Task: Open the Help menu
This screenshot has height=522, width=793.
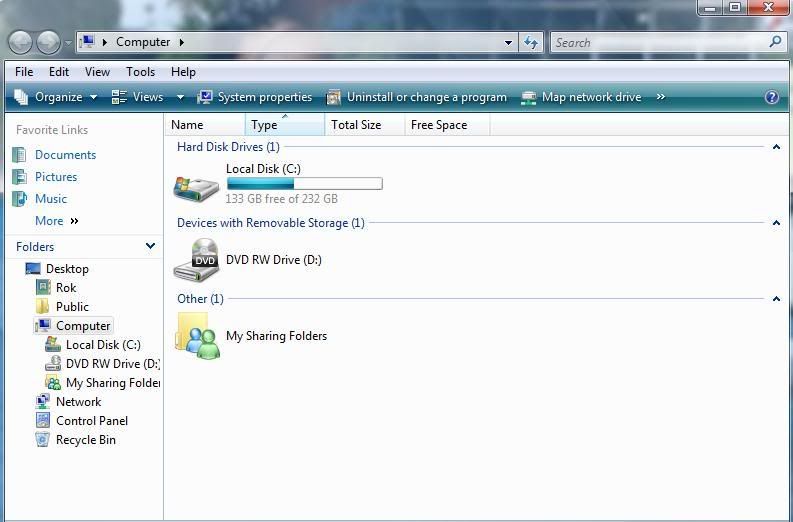Action: click(x=183, y=72)
